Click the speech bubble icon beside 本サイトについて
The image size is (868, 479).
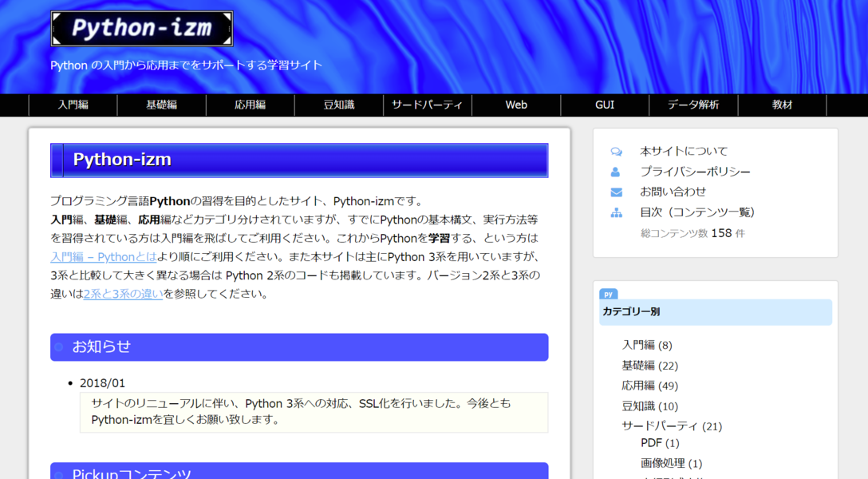[616, 150]
